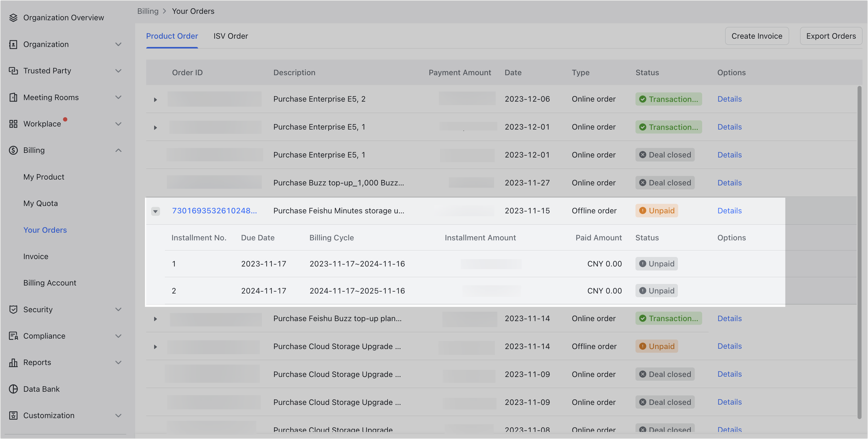
Task: Select the Organization sidebar icon
Action: pyautogui.click(x=14, y=44)
